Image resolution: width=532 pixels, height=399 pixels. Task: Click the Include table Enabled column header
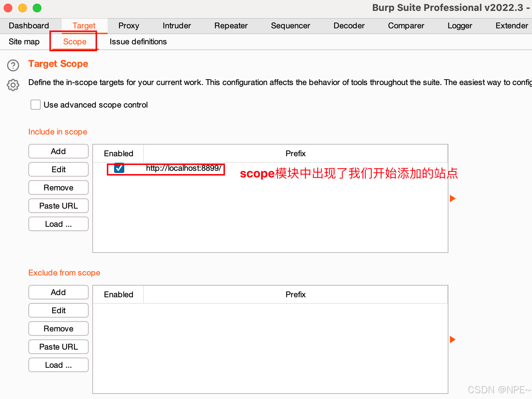(118, 153)
